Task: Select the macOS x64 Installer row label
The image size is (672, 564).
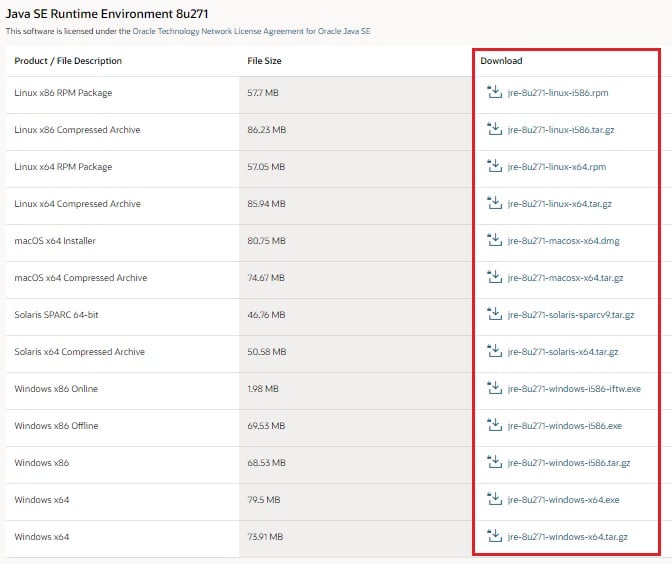Action: point(55,241)
